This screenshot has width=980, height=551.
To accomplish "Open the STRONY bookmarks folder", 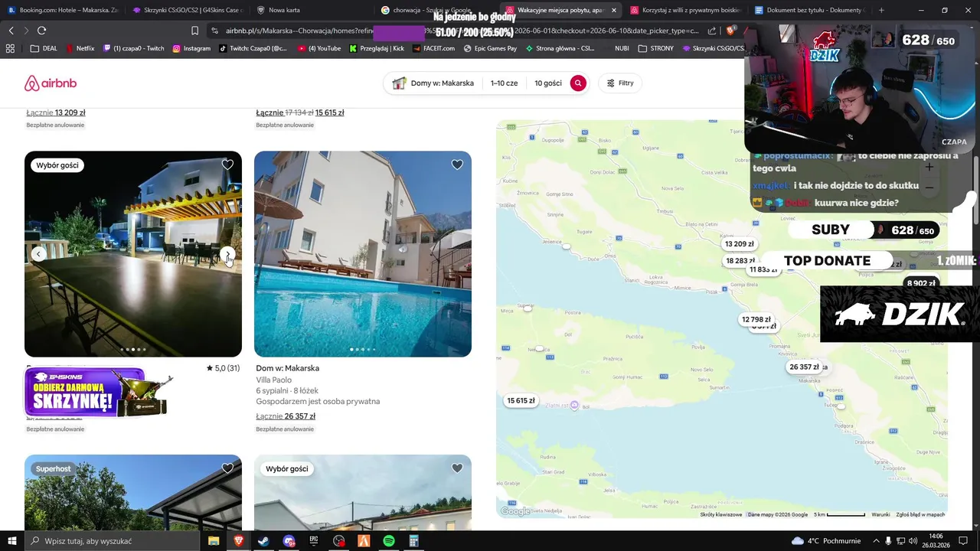I will click(655, 48).
